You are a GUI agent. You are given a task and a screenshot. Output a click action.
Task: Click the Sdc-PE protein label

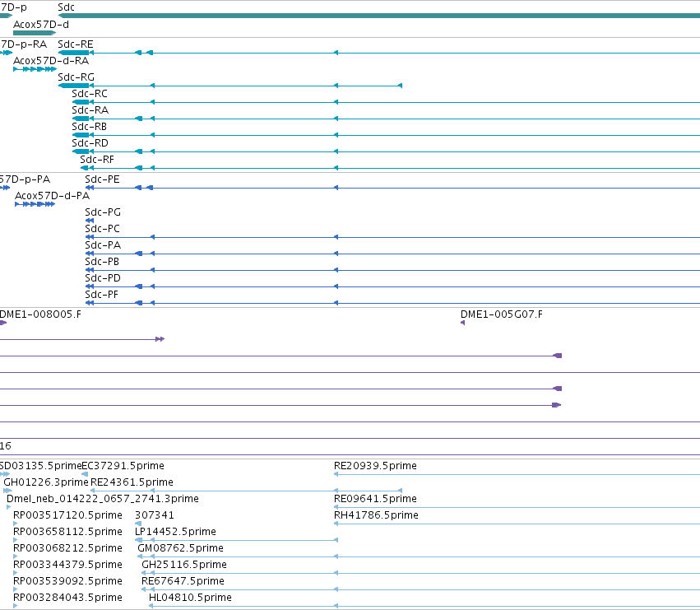point(102,179)
